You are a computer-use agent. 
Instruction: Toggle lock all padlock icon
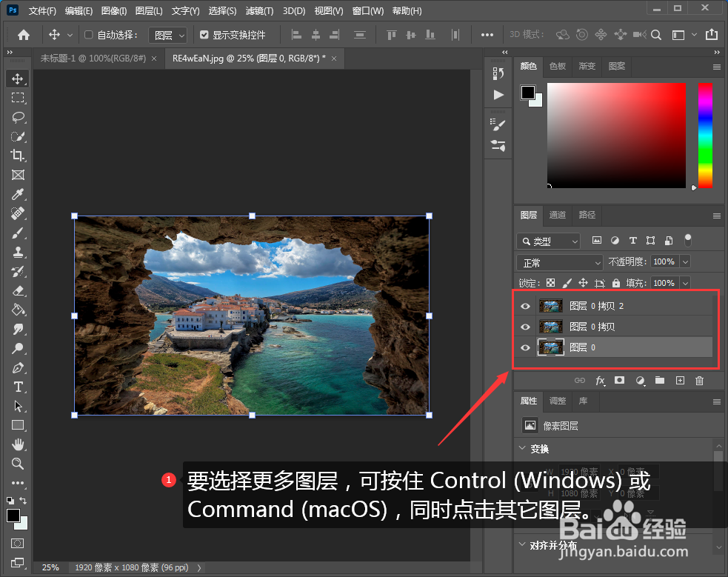(616, 283)
